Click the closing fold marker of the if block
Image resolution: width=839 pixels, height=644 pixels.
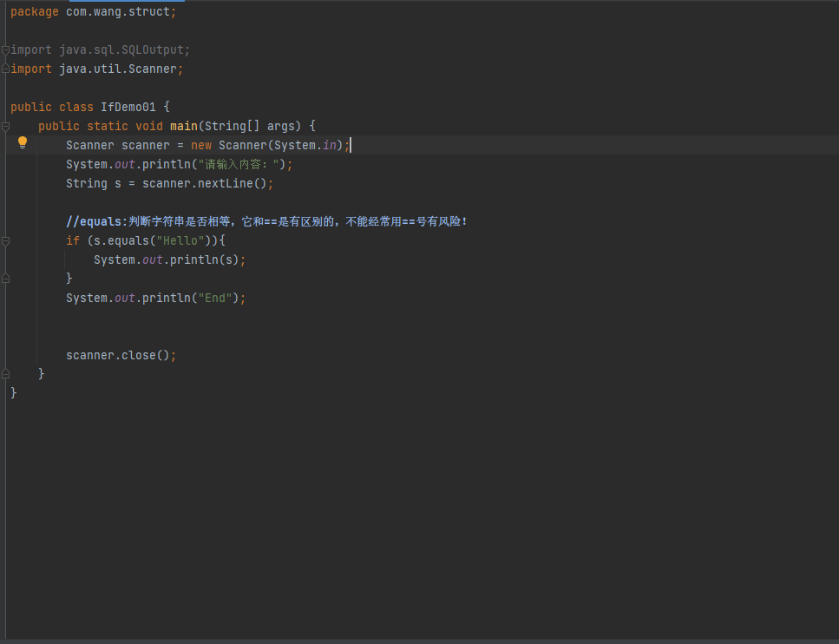pyautogui.click(x=5, y=279)
